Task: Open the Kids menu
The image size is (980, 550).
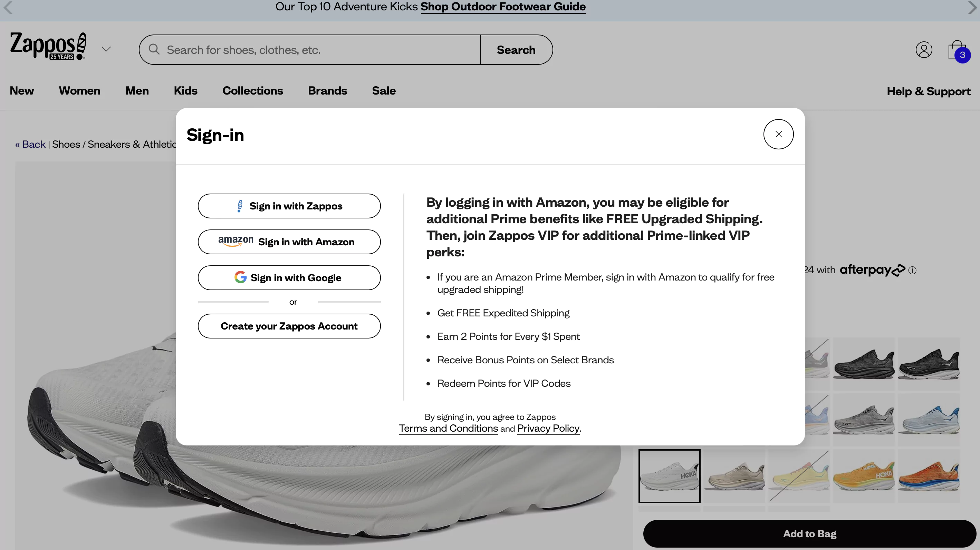Action: [x=186, y=91]
